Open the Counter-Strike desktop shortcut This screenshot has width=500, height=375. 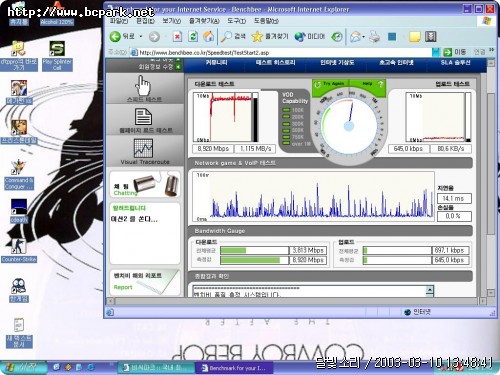(x=19, y=250)
